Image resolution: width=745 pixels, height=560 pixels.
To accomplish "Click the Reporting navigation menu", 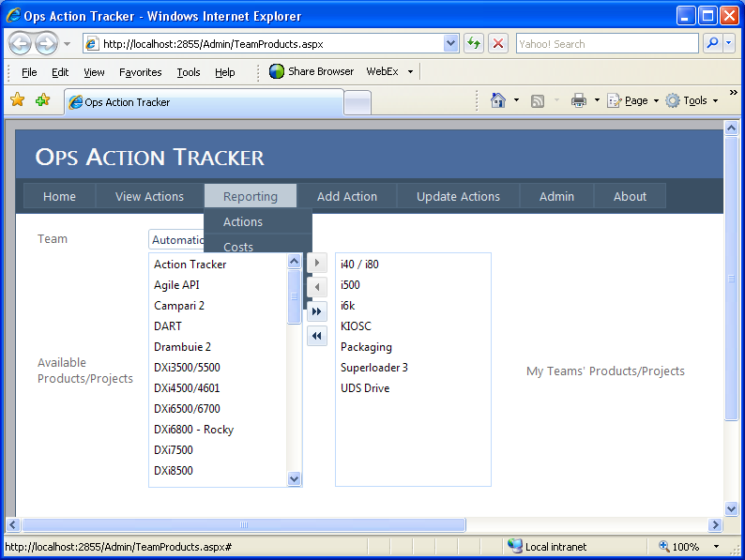I will 251,196.
